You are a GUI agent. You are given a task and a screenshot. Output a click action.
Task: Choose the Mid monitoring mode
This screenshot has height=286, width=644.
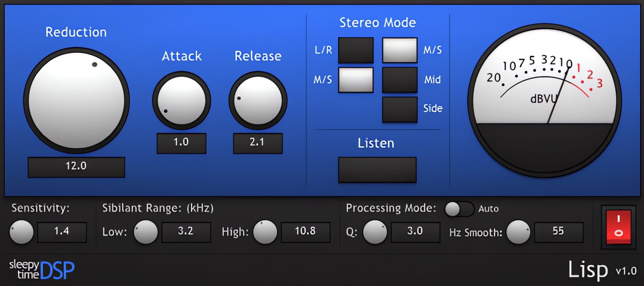tap(399, 80)
